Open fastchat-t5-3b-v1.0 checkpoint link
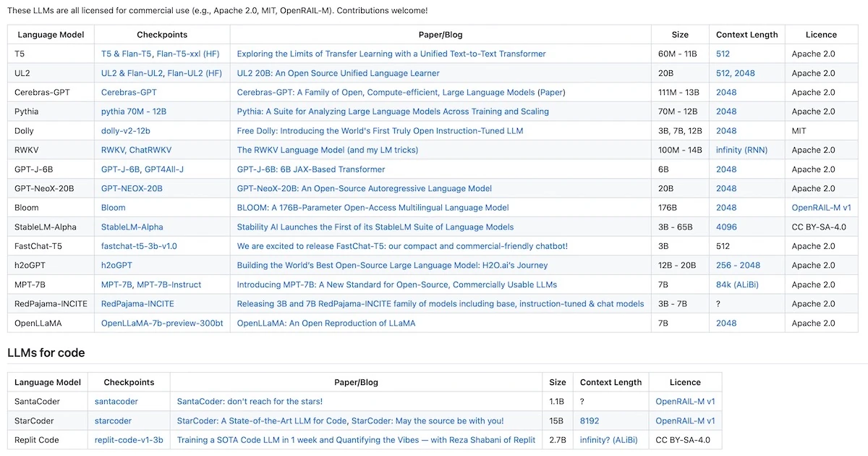The image size is (868, 456). pyautogui.click(x=139, y=246)
